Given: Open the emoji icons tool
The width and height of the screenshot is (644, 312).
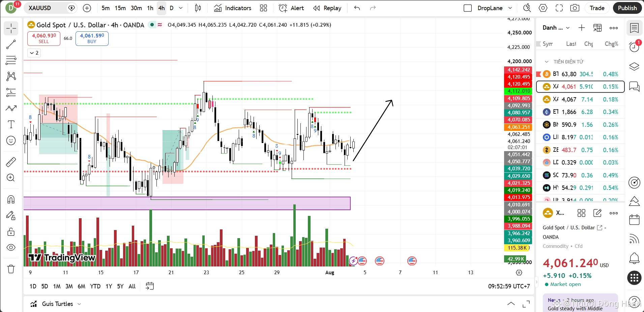Looking at the screenshot, I should click(11, 140).
